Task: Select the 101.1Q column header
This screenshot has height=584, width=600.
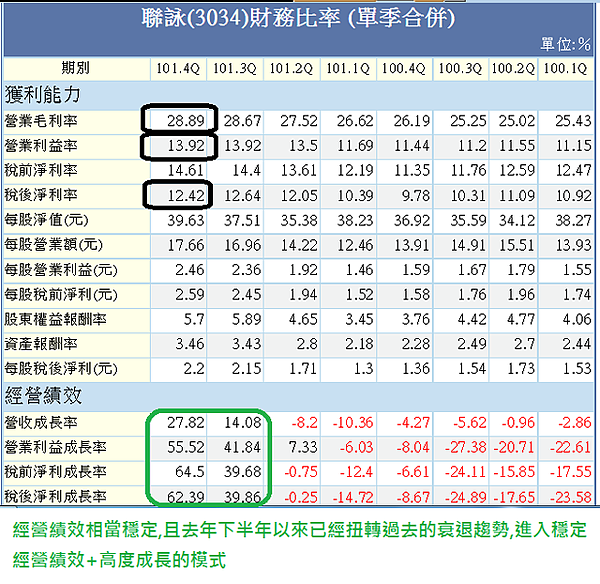Action: tap(348, 69)
